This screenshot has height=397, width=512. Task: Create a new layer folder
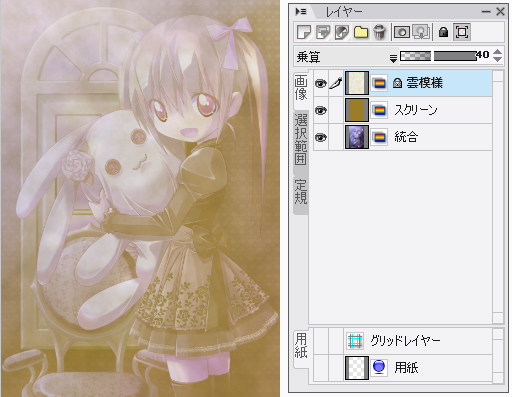361,32
